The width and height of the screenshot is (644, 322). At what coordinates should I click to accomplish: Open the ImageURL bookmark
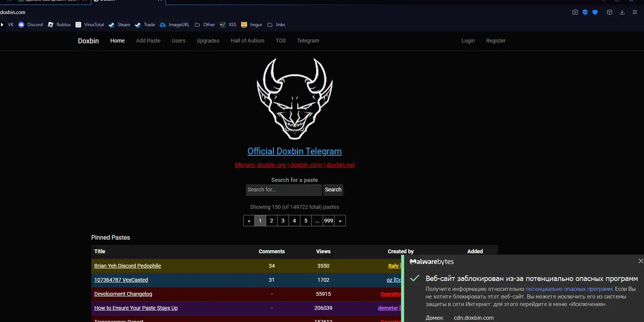tap(174, 25)
